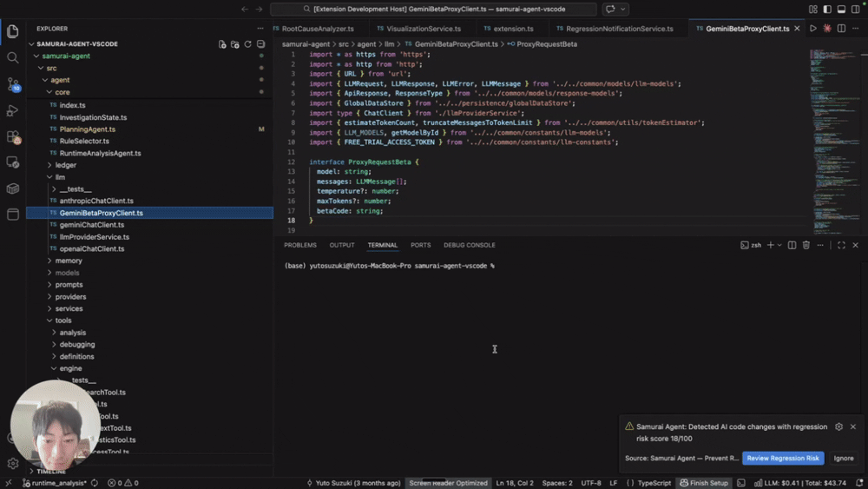This screenshot has width=868, height=489.
Task: Click the Review Regression Risk button
Action: pyautogui.click(x=782, y=459)
